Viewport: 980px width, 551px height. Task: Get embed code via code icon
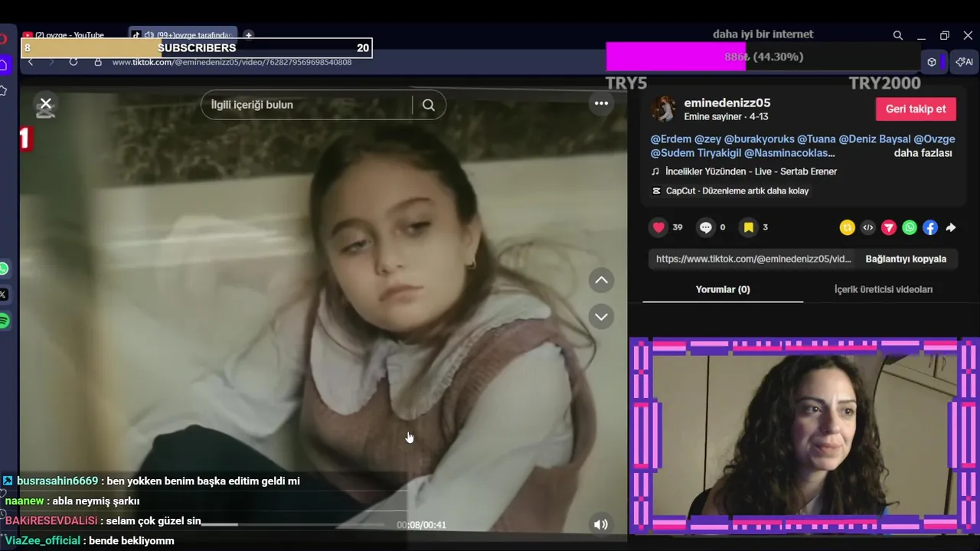pyautogui.click(x=867, y=227)
